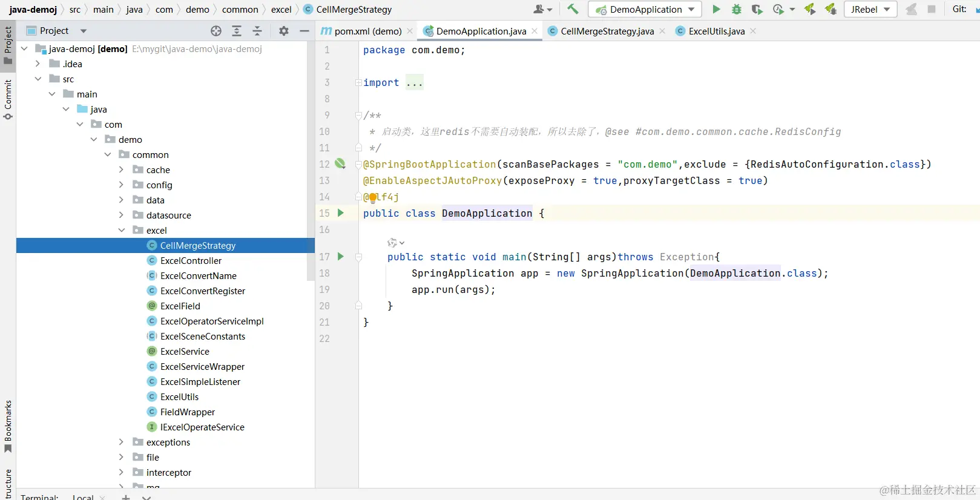Click the Stop button in the toolbar
Viewport: 980px width, 500px height.
(932, 9)
